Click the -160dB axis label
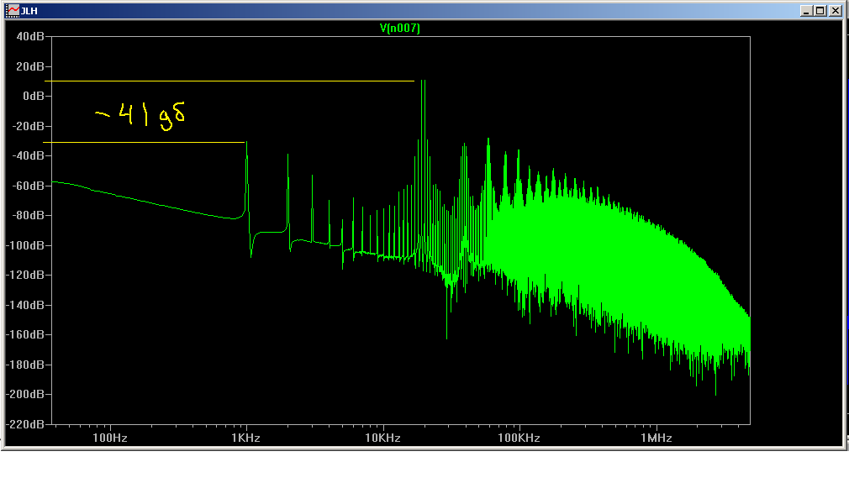 [25, 334]
